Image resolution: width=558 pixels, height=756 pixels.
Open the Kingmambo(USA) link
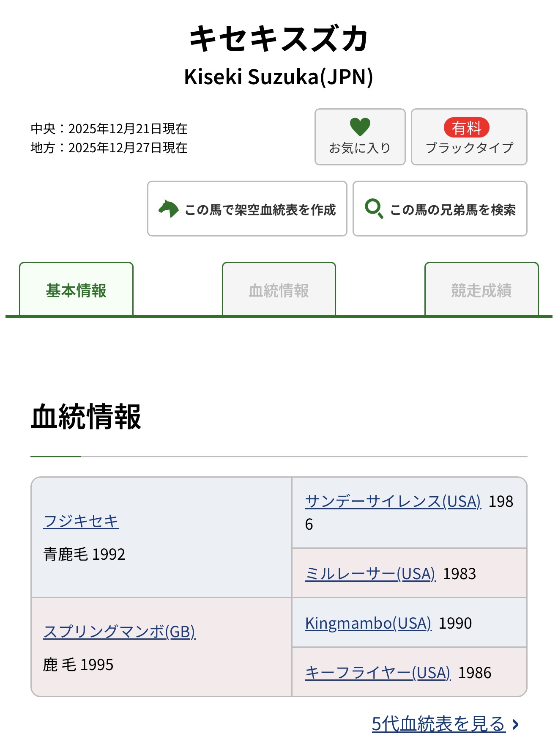368,623
